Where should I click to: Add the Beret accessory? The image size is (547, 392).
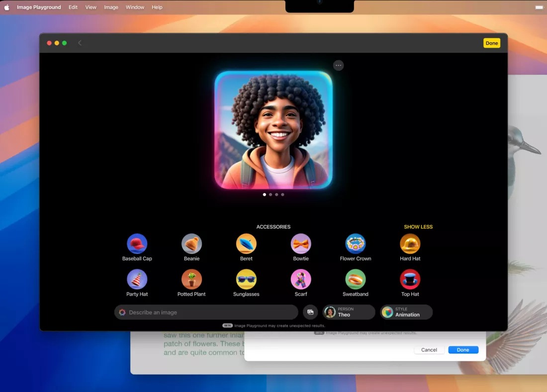(246, 244)
